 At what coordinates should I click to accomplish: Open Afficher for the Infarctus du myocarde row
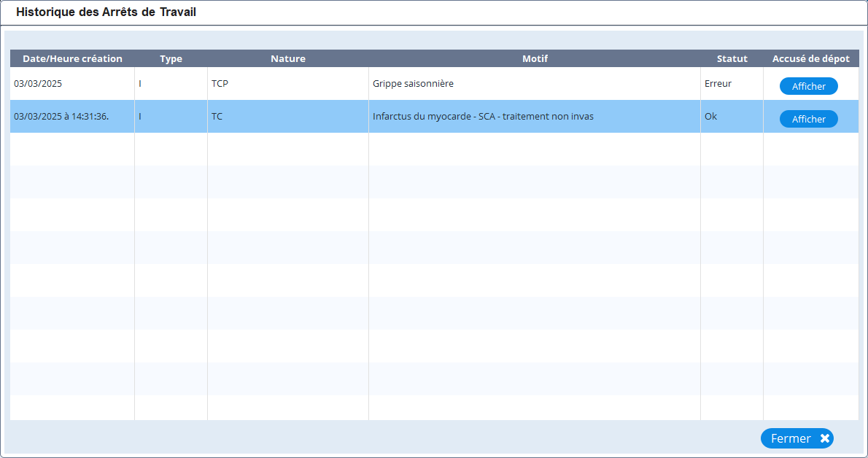(x=808, y=119)
